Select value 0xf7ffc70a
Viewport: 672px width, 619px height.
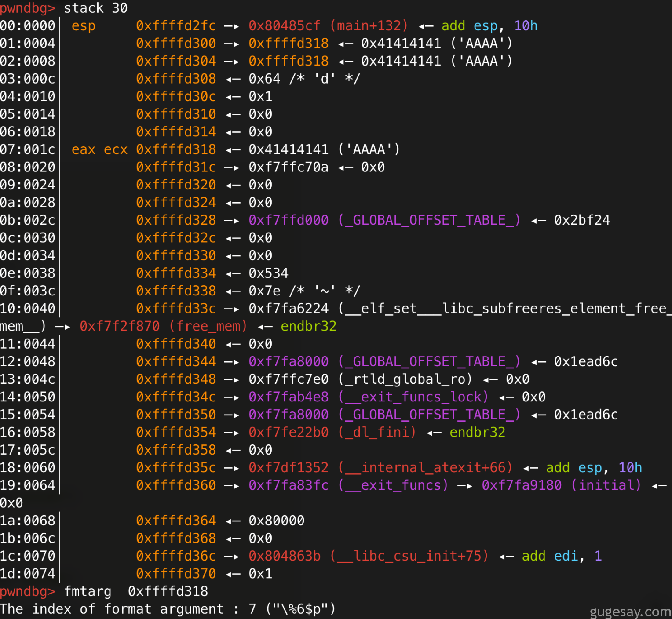(289, 167)
